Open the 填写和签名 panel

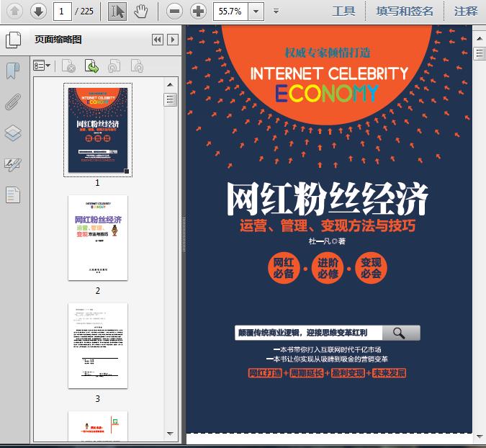[404, 12]
